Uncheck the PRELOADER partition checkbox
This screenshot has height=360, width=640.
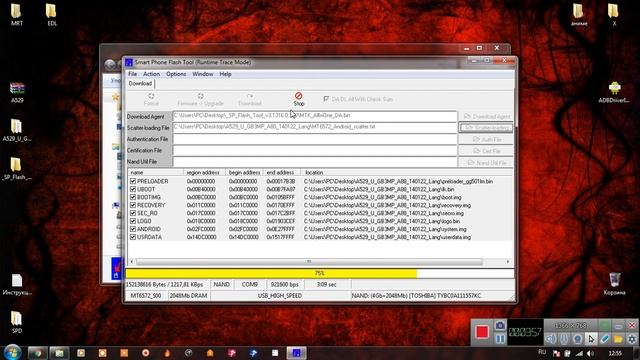pyautogui.click(x=133, y=181)
